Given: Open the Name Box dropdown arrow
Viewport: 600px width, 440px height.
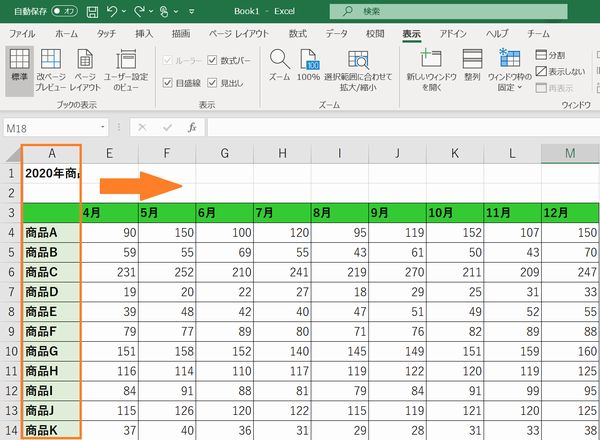Looking at the screenshot, I should click(103, 127).
